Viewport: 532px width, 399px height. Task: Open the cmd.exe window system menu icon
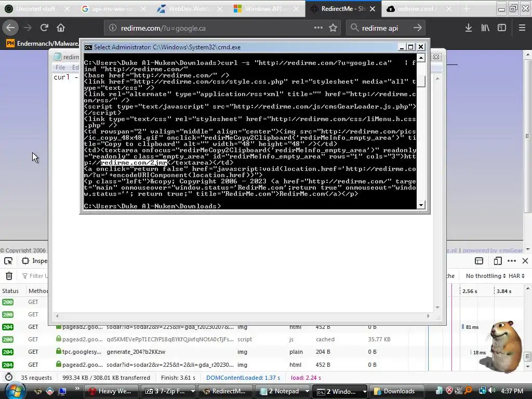[88, 47]
